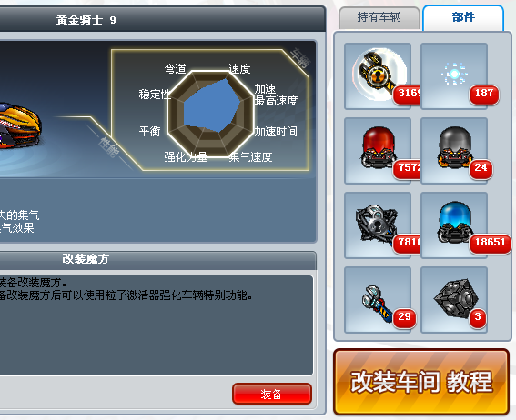Select the blue helmet part with 18651

click(454, 225)
